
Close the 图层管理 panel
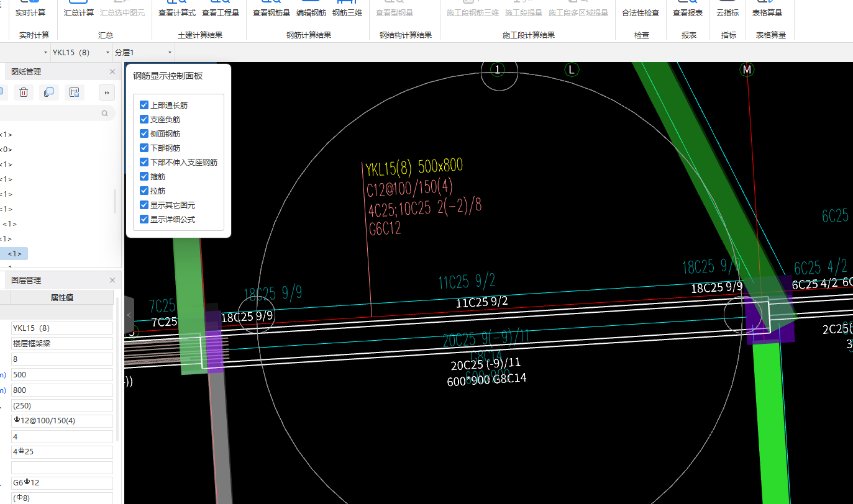(112, 280)
